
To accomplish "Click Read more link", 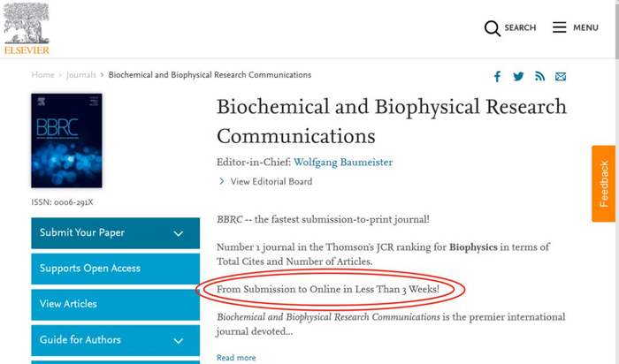I will coord(236,358).
